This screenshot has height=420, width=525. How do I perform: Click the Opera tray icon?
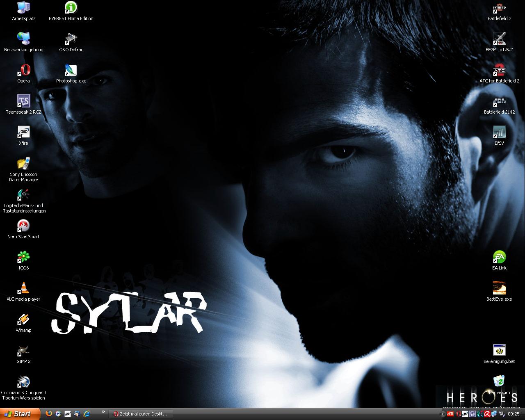tap(459, 414)
